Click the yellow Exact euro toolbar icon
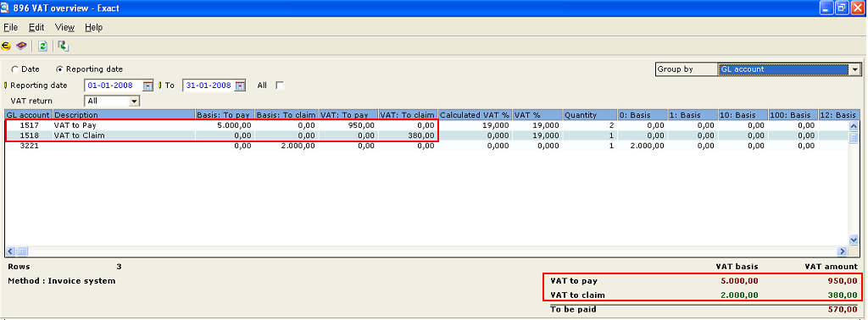Screen dimensions: 868x320 click(x=7, y=46)
